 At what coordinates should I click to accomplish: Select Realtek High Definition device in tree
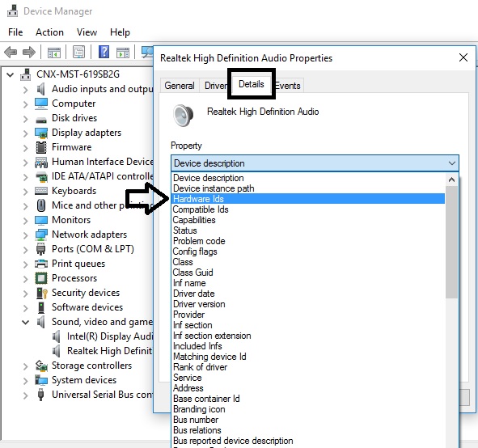point(109,351)
